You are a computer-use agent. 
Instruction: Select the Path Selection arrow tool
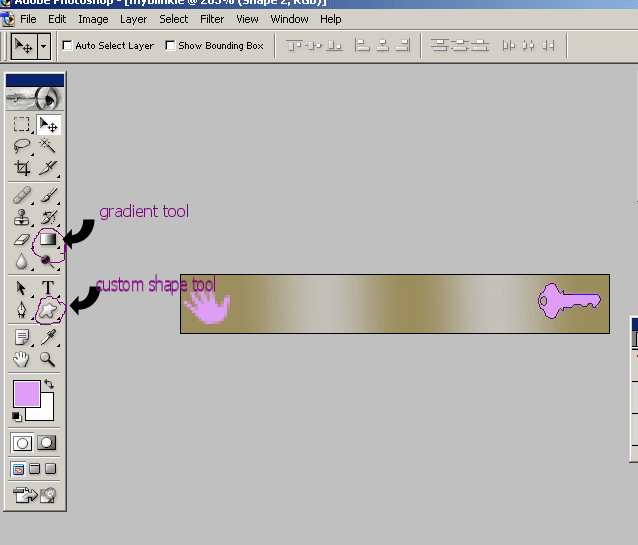pos(22,288)
